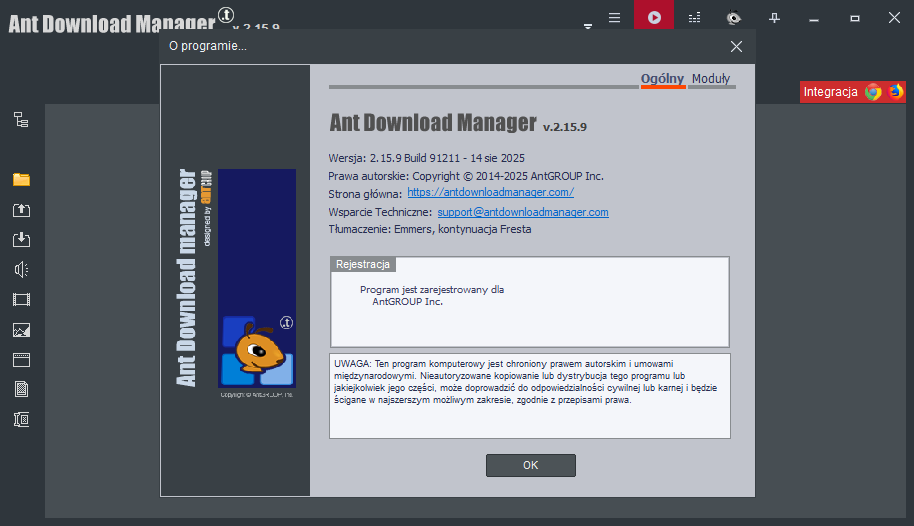This screenshot has height=526, width=914.
Task: Click the Chrome integration icon
Action: (873, 92)
